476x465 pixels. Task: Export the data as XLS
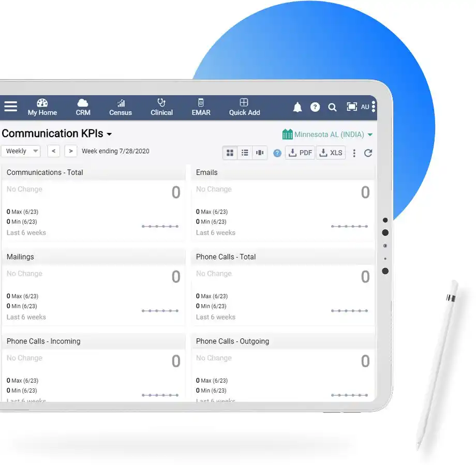click(x=331, y=153)
